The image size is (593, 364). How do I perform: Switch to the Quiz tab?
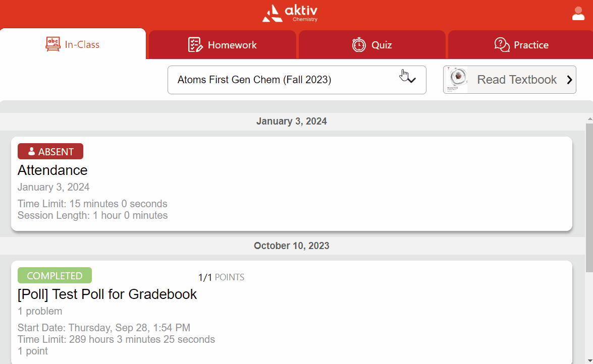click(372, 45)
